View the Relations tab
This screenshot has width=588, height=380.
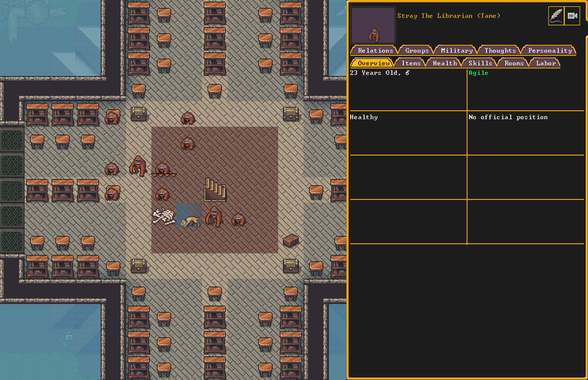(x=375, y=50)
